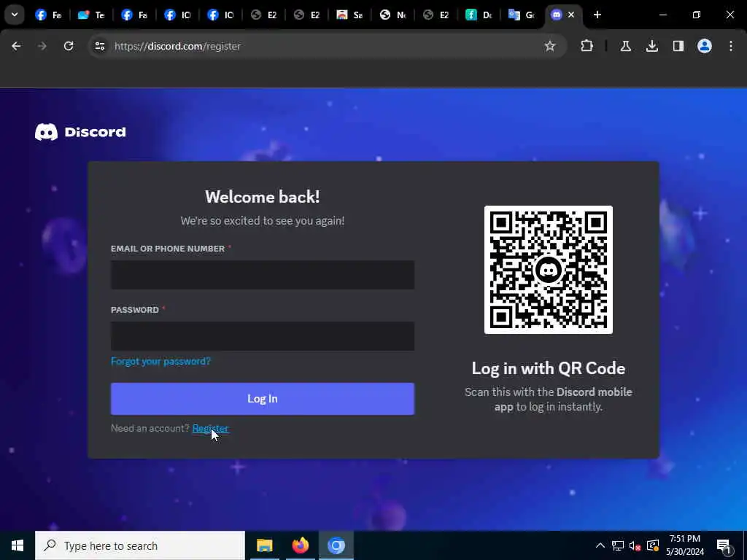Bookmark this page with the star icon

click(x=550, y=46)
